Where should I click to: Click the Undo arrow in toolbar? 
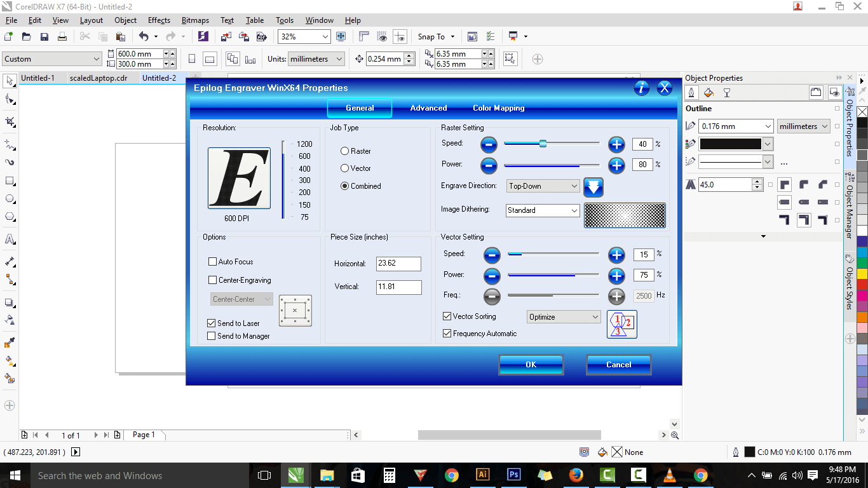[144, 37]
